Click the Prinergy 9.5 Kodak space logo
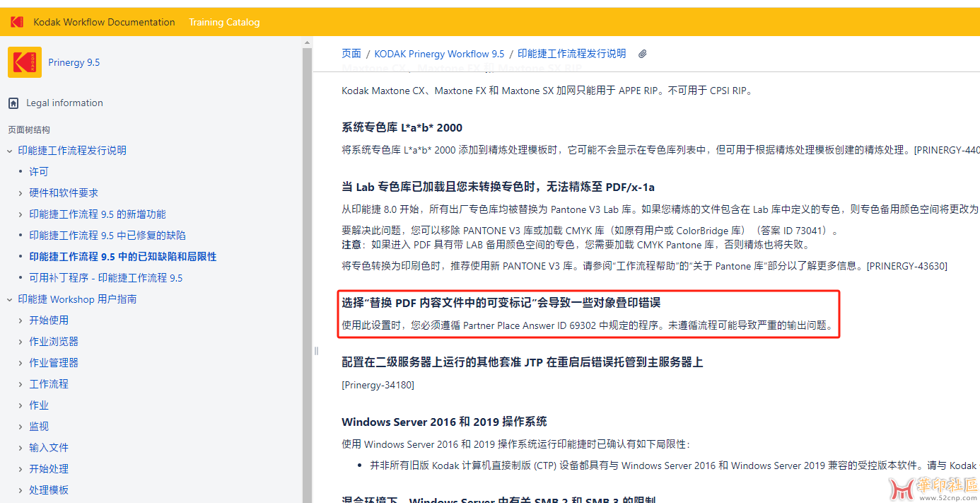 [x=25, y=62]
